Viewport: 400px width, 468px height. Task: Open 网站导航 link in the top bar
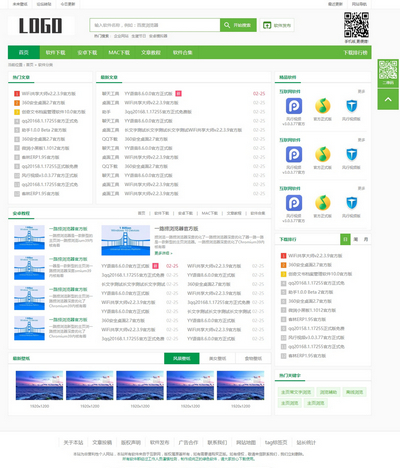point(359,4)
